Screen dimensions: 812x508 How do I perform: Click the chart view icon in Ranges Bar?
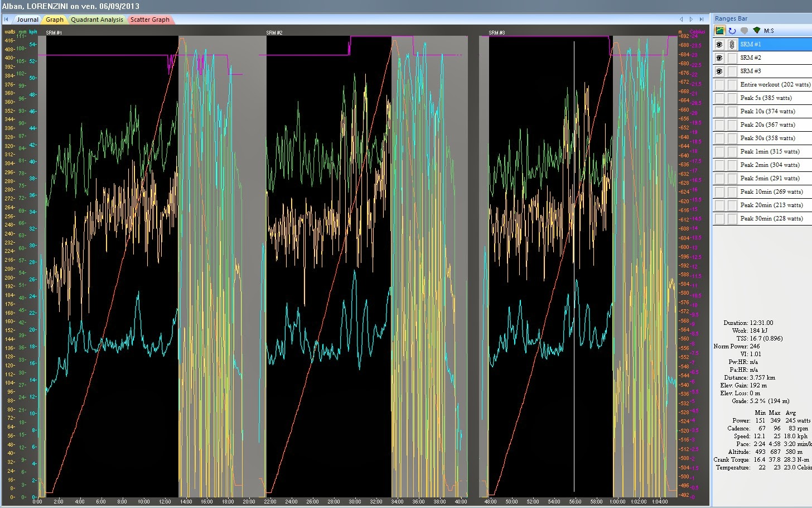pyautogui.click(x=720, y=31)
